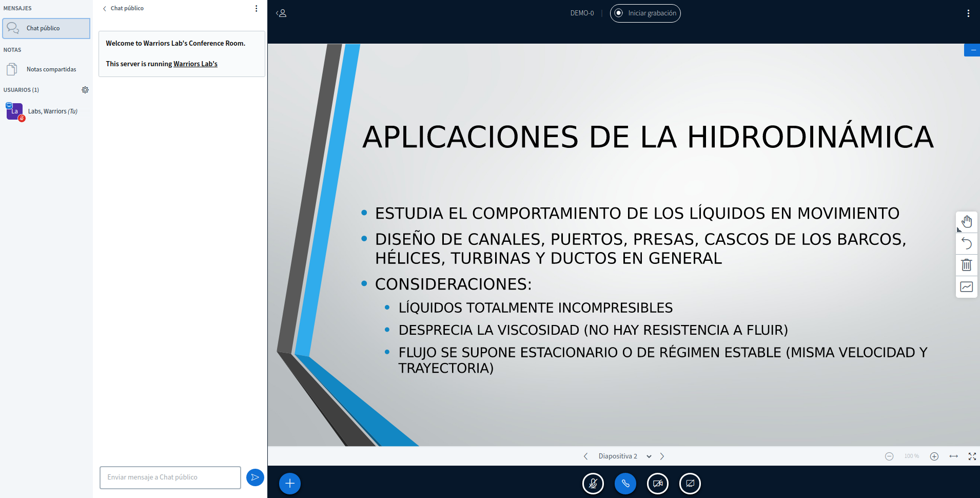The width and height of the screenshot is (980, 498).
Task: Select the pan hand tool
Action: point(966,222)
